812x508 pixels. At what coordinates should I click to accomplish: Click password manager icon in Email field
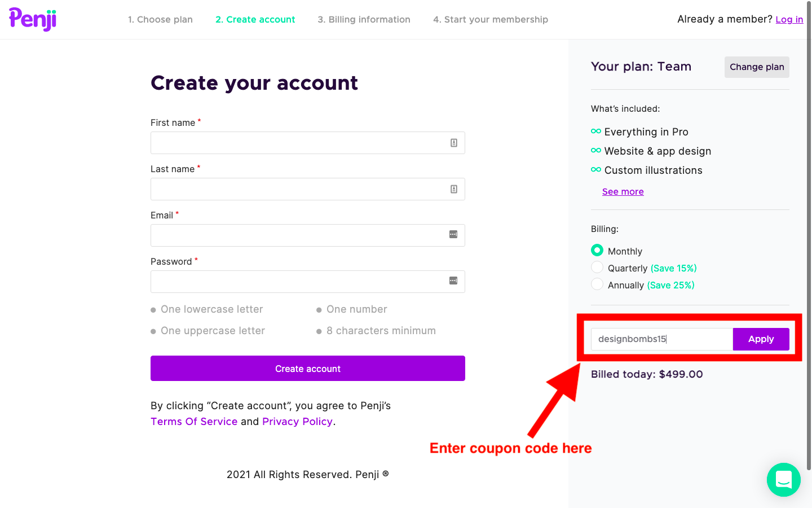[x=453, y=234]
